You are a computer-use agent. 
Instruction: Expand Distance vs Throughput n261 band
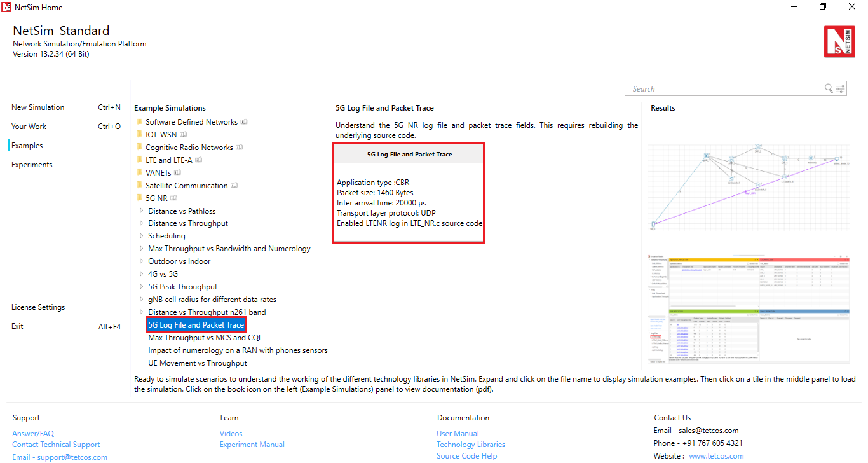coord(141,312)
